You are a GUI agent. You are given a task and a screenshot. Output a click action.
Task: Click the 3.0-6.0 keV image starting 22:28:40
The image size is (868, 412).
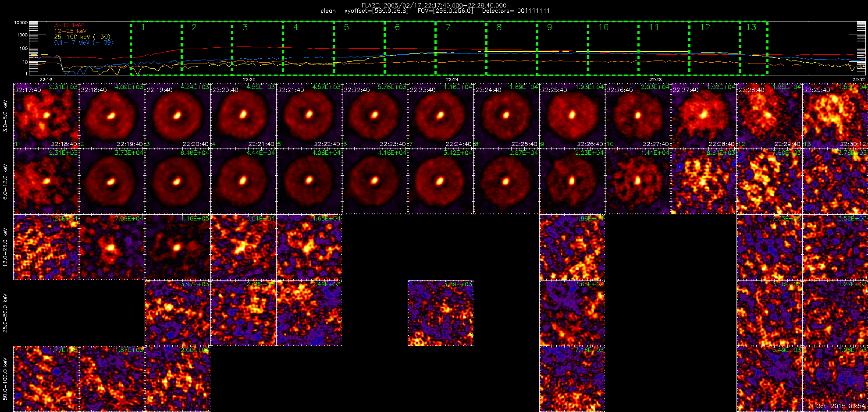(769, 116)
